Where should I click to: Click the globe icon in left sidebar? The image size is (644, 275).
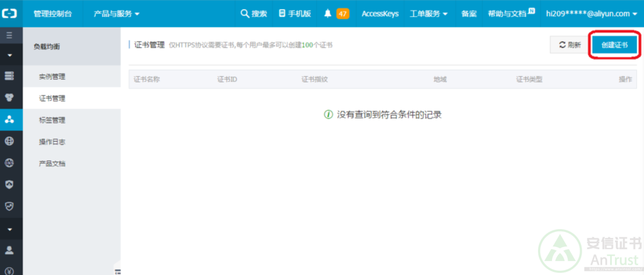[x=9, y=141]
